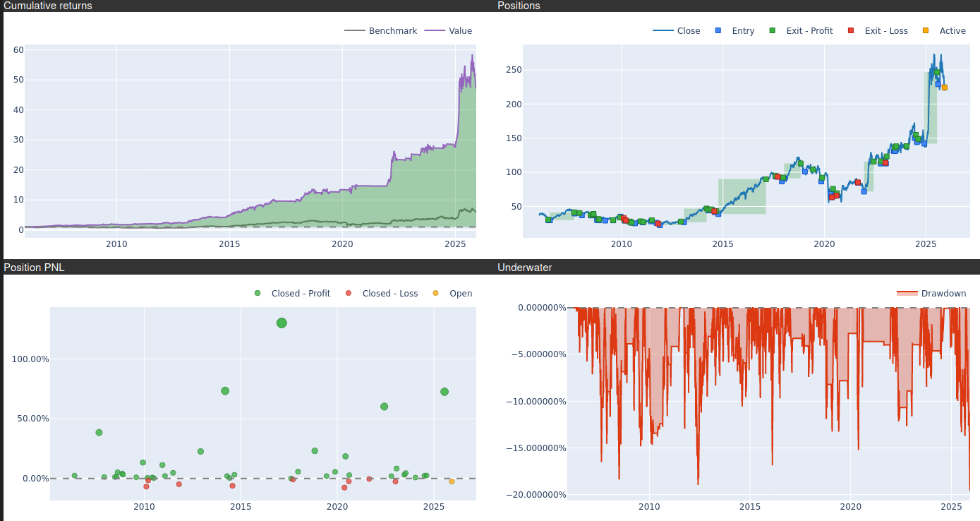Screen dimensions: 980x521
Task: Click the green PNL bubble near 2007
Action: (99, 433)
